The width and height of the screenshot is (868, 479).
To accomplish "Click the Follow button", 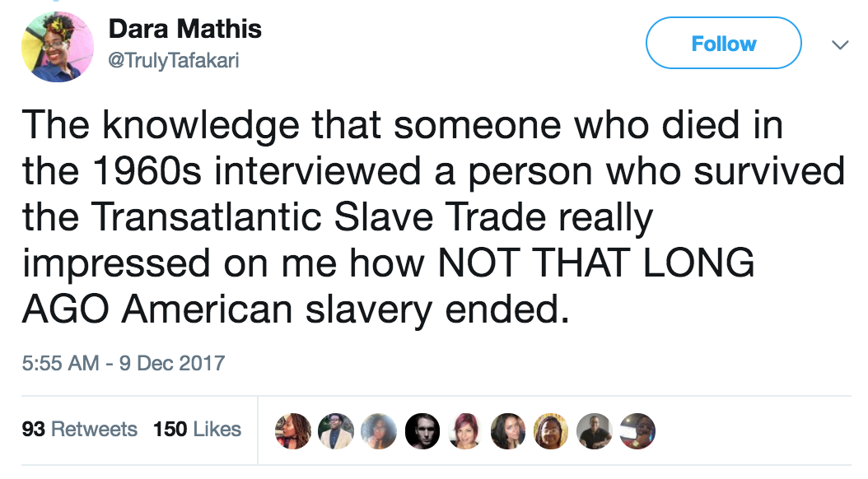I will click(x=723, y=43).
